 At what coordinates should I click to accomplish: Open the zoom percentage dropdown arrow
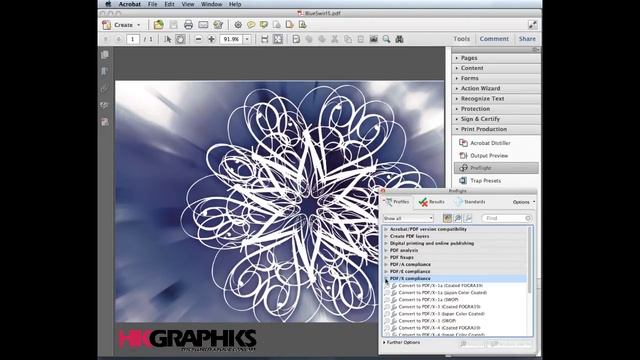(x=247, y=39)
